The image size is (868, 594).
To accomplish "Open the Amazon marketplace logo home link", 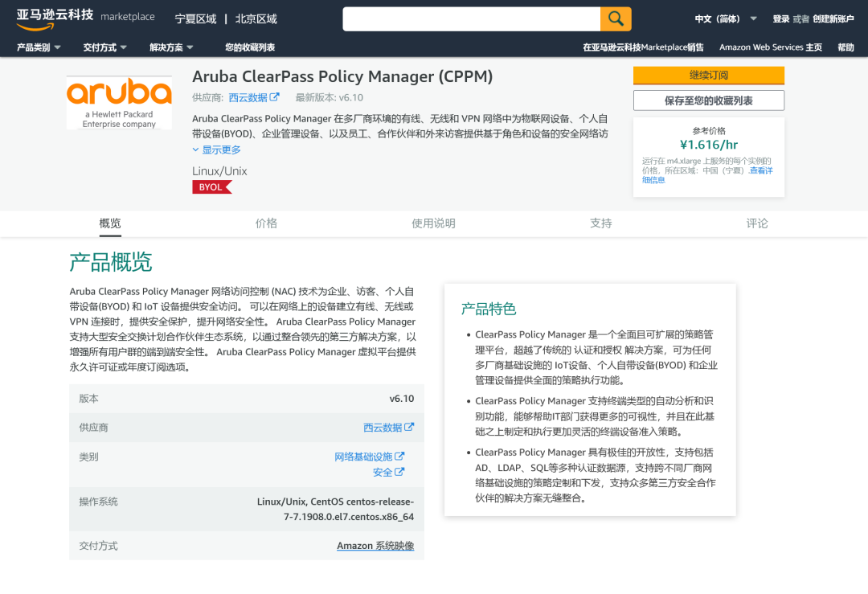I will coord(85,18).
